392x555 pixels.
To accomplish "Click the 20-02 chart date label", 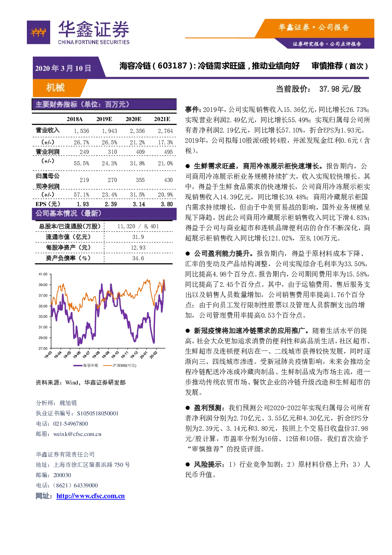I will 153,355.
